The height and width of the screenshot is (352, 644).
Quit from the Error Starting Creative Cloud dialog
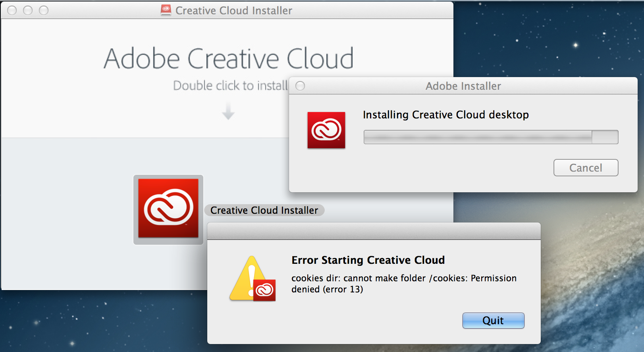(493, 321)
